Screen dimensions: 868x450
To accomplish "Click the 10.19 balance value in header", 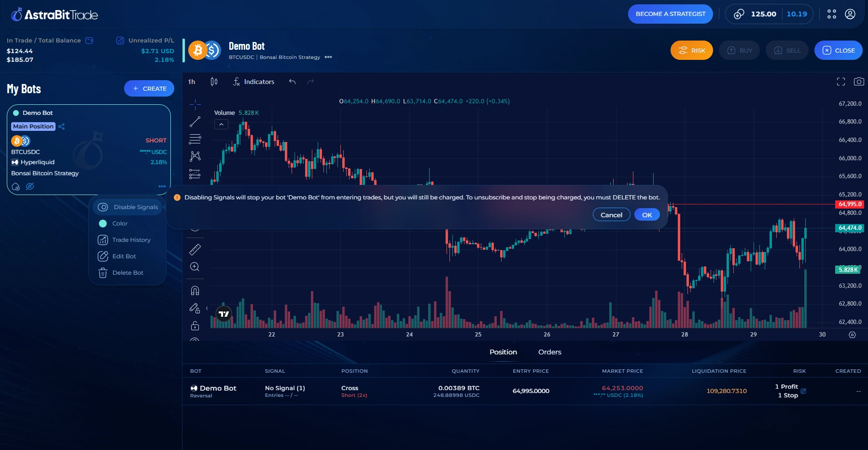I will (x=797, y=14).
